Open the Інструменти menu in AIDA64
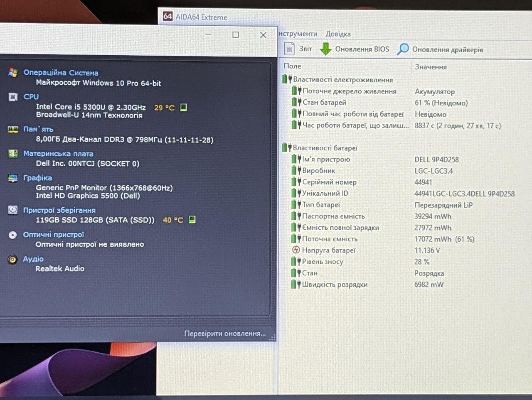This screenshot has height=400, width=532. coord(298,34)
